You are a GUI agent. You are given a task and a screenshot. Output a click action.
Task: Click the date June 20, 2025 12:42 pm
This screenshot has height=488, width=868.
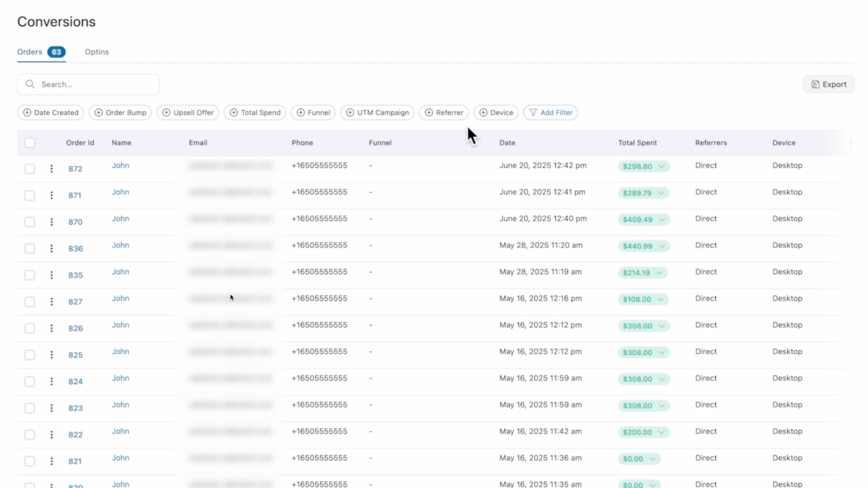(543, 165)
